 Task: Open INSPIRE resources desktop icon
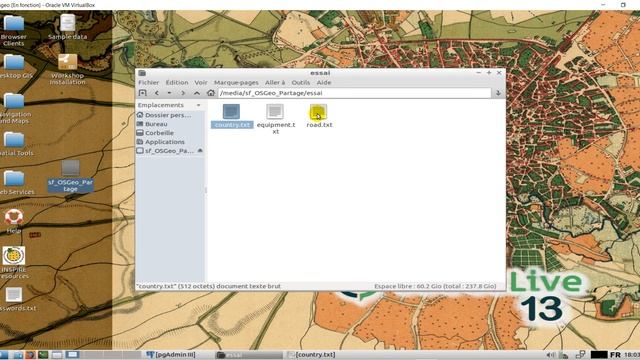pos(14,263)
